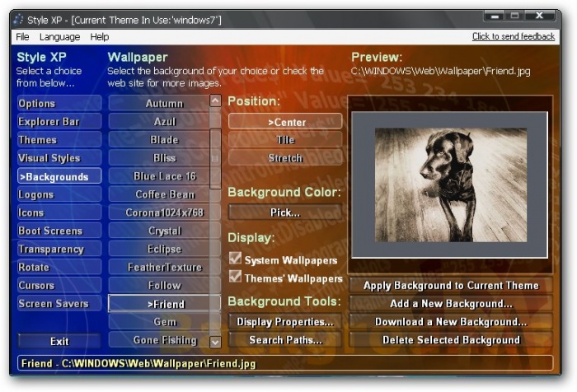The width and height of the screenshot is (577, 392).
Task: Choose the Bliss wallpaper
Action: pyautogui.click(x=159, y=158)
